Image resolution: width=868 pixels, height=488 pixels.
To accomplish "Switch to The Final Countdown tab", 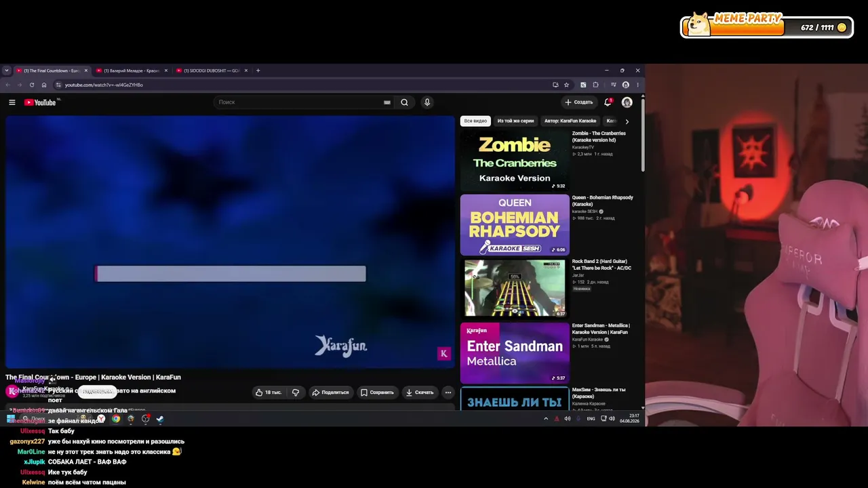I will pos(51,70).
